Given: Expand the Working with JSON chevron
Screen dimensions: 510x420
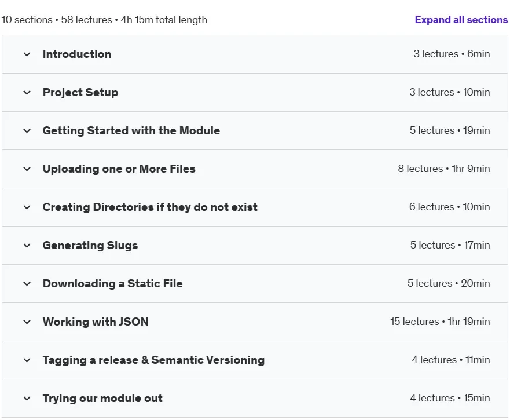Looking at the screenshot, I should [x=27, y=322].
